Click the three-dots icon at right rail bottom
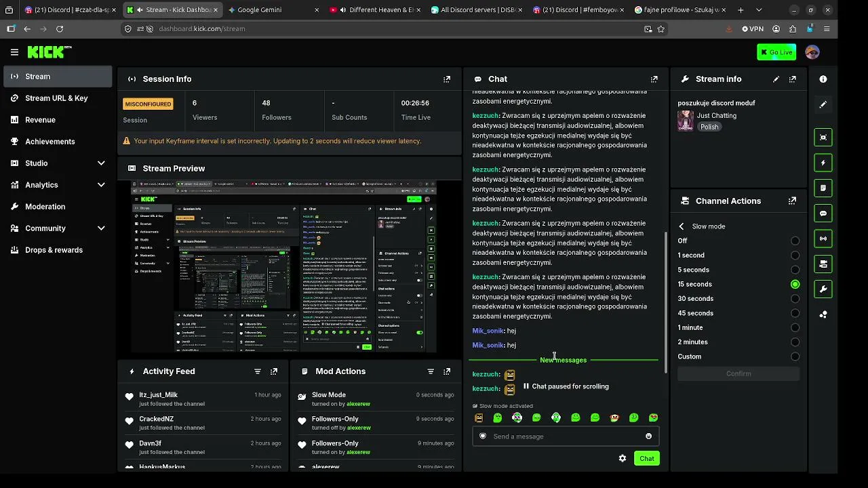This screenshot has width=868, height=488. point(823,314)
